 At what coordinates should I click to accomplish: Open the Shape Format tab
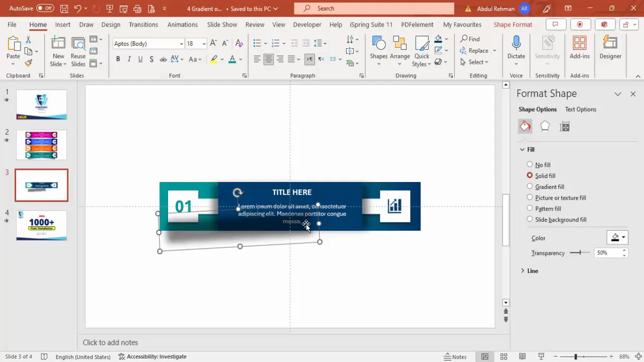[513, 25]
